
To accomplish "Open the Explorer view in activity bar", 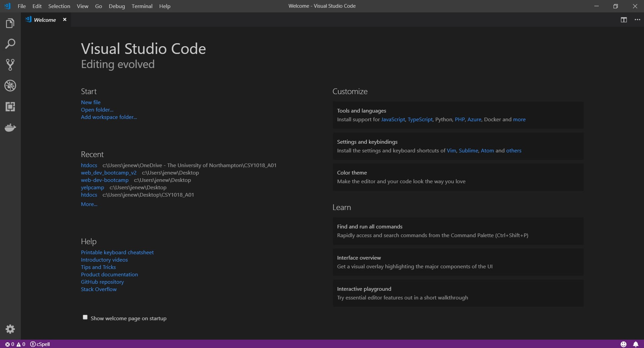I will tap(10, 23).
